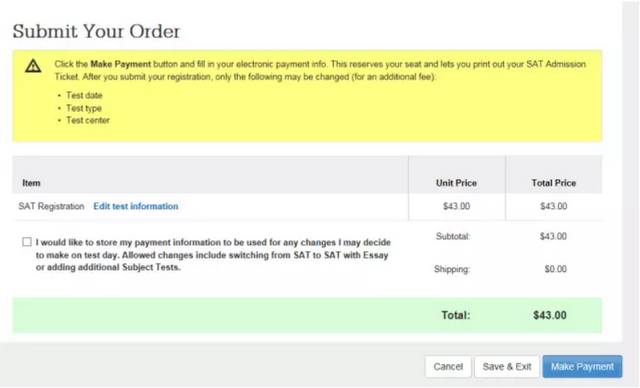Click the Make Payment button
Screen dimensions: 640x388
click(582, 366)
